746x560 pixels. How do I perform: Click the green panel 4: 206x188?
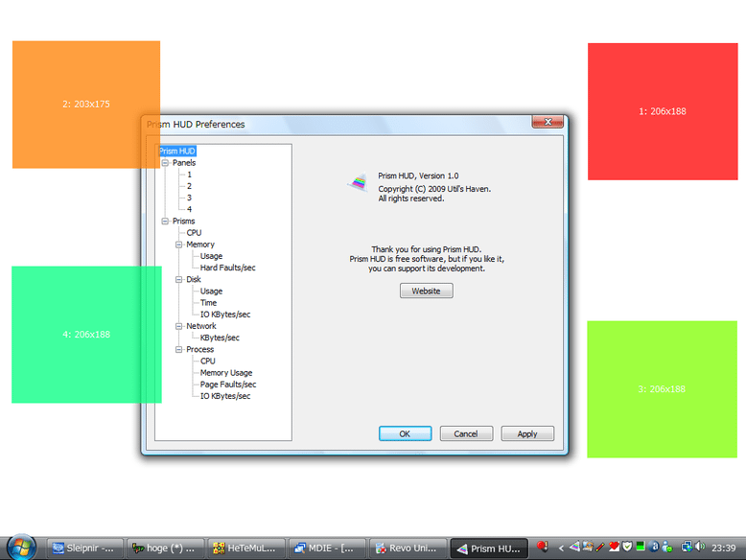(x=86, y=335)
